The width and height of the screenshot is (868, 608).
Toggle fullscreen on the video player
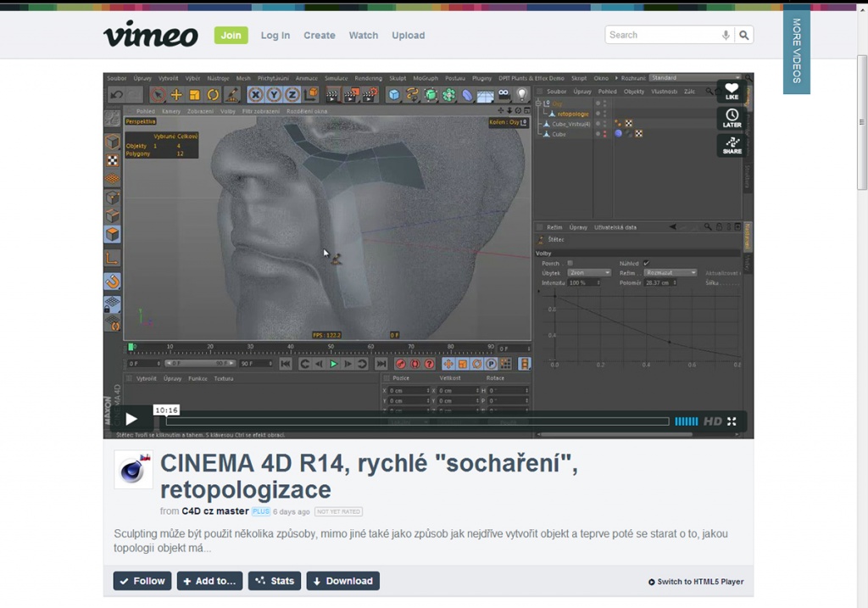(x=732, y=421)
